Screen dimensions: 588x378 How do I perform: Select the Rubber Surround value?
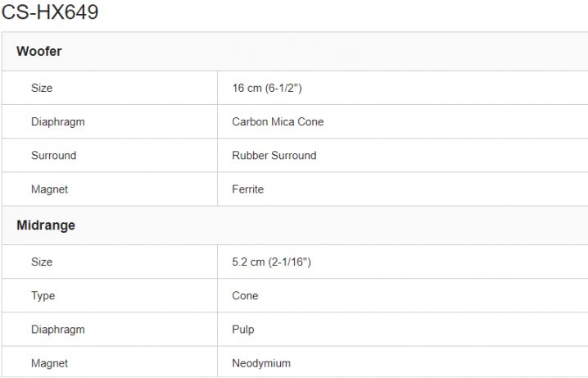click(274, 156)
